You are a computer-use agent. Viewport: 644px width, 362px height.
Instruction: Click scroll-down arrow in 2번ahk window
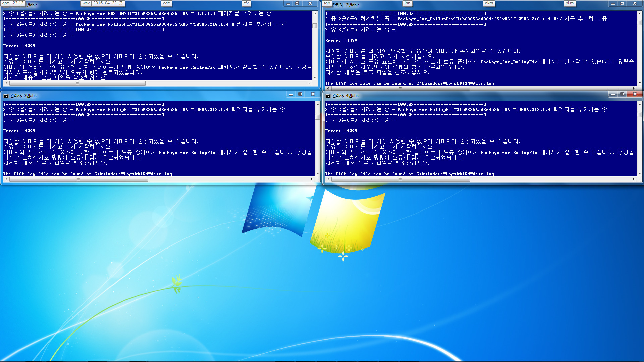[640, 83]
